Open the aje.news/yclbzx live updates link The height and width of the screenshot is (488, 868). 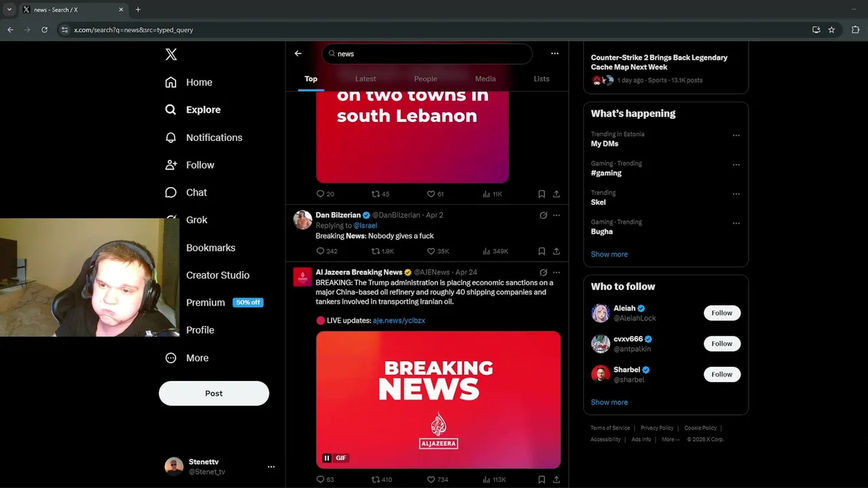click(399, 321)
